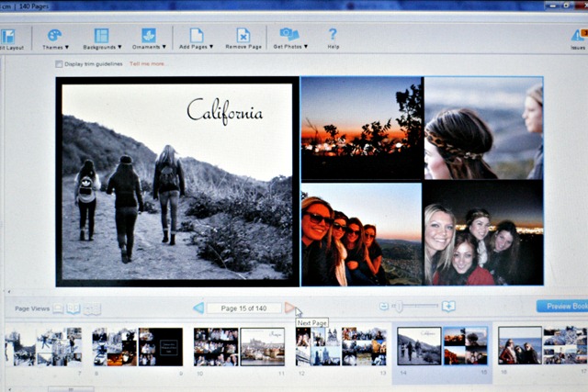The width and height of the screenshot is (588, 392).
Task: Go to the next page arrow
Action: 289,308
